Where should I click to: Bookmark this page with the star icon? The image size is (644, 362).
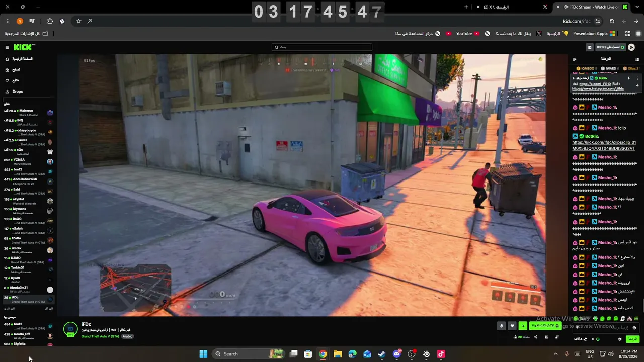78,21
